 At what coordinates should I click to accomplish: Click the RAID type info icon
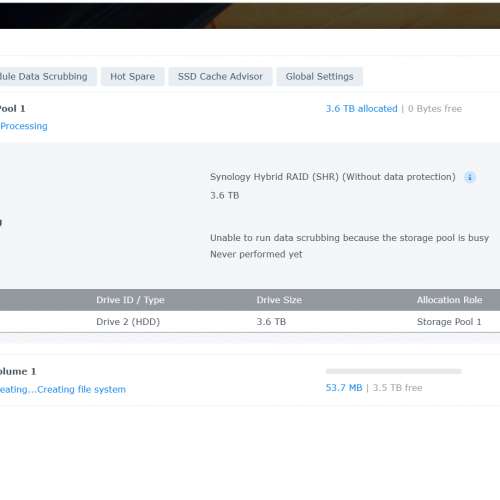tap(470, 177)
